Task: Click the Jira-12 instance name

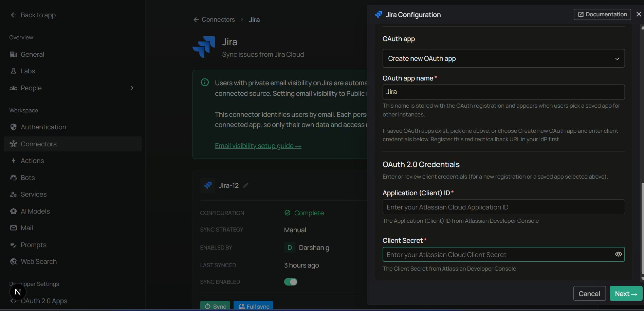Action: 228,185
